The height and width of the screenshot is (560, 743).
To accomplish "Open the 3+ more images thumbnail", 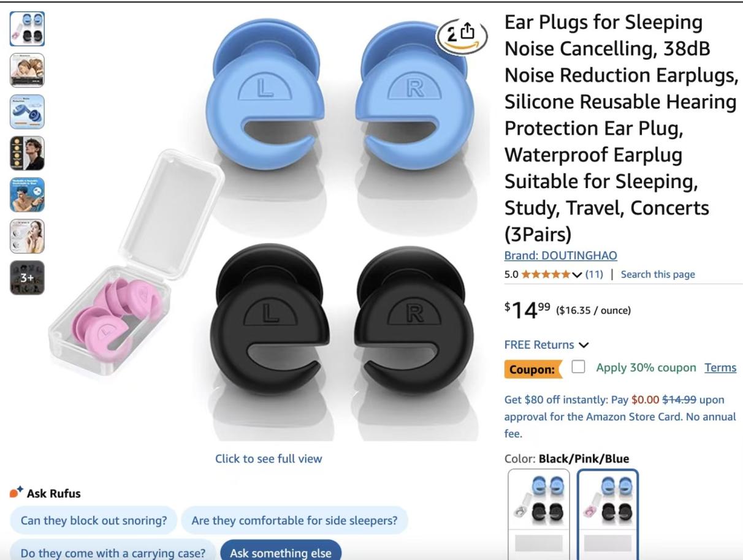I will (27, 278).
